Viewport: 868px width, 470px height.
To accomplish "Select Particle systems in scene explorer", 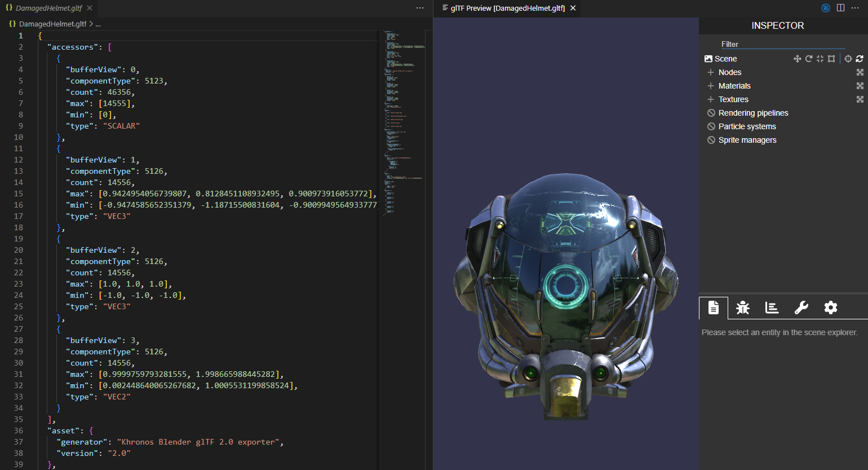I will tap(747, 126).
